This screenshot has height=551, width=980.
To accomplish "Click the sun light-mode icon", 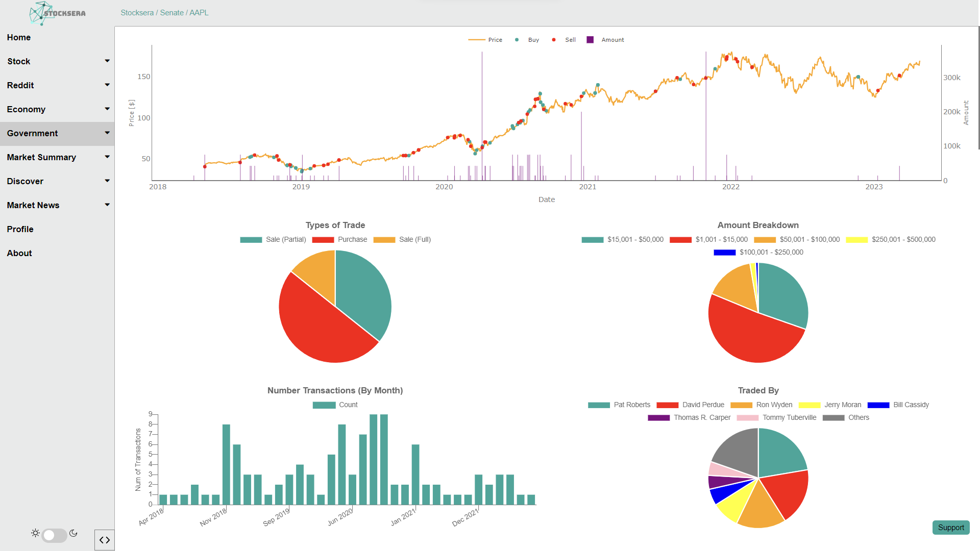I will tap(35, 533).
